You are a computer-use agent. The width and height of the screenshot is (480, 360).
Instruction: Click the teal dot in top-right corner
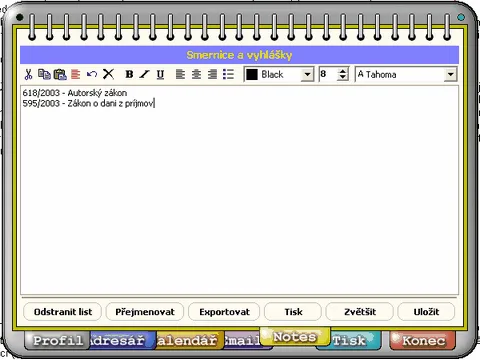(x=461, y=17)
